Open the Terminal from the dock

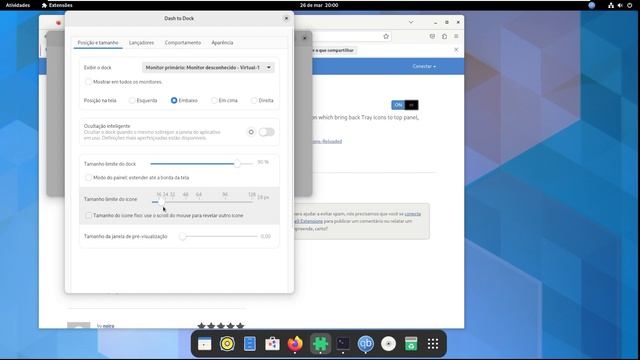point(343,344)
